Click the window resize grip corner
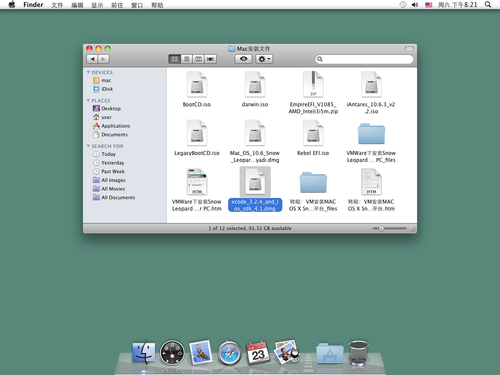Screen dimensions: 500x375 413,229
